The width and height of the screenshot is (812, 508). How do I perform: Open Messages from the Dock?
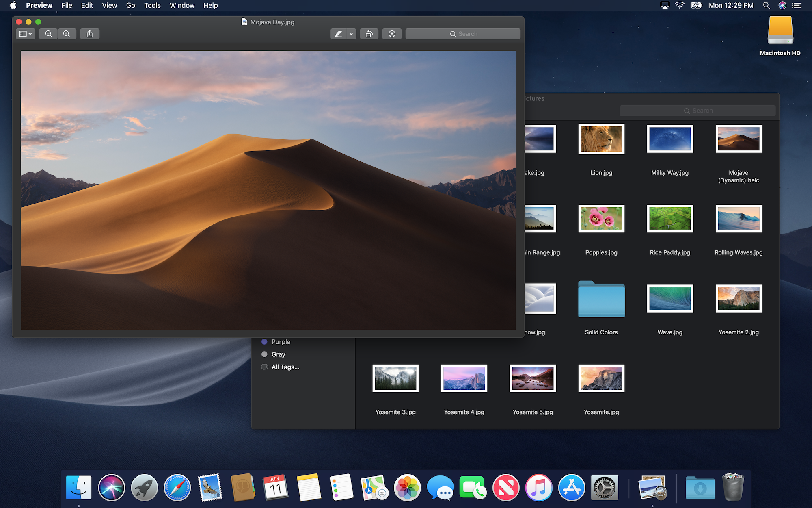(x=440, y=487)
